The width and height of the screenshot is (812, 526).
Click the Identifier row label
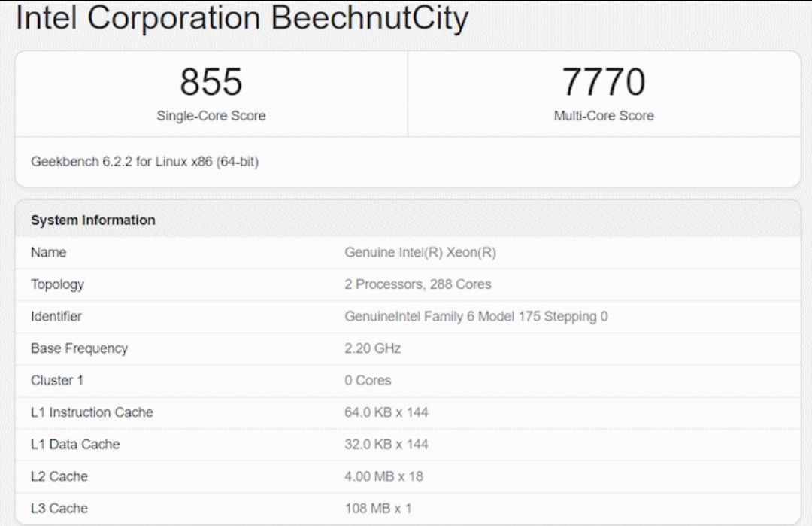[56, 316]
